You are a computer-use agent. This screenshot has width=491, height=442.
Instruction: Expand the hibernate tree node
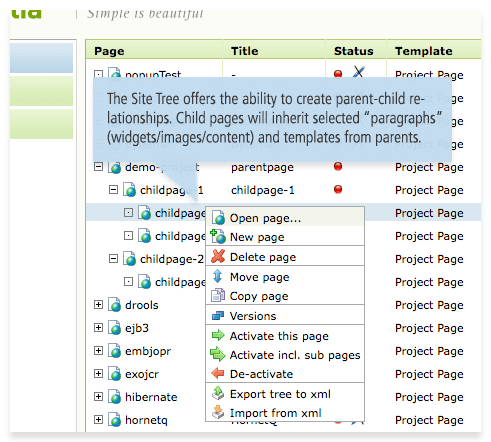click(x=98, y=396)
